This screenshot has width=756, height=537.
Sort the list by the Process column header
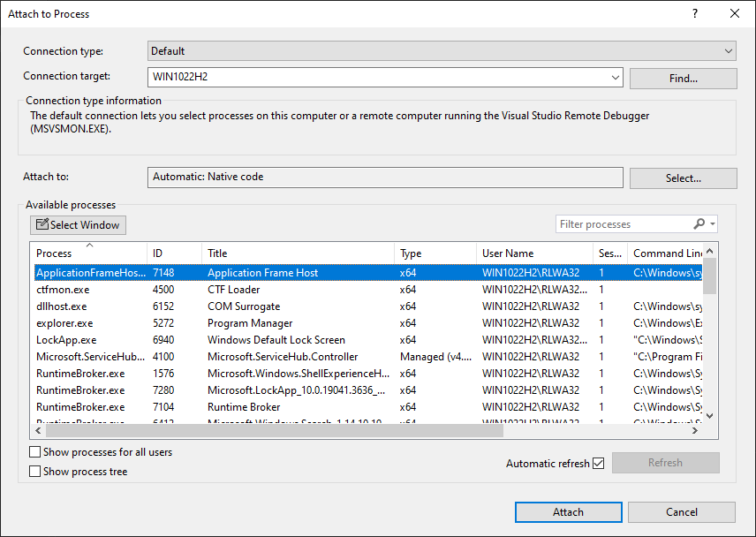[88, 253]
